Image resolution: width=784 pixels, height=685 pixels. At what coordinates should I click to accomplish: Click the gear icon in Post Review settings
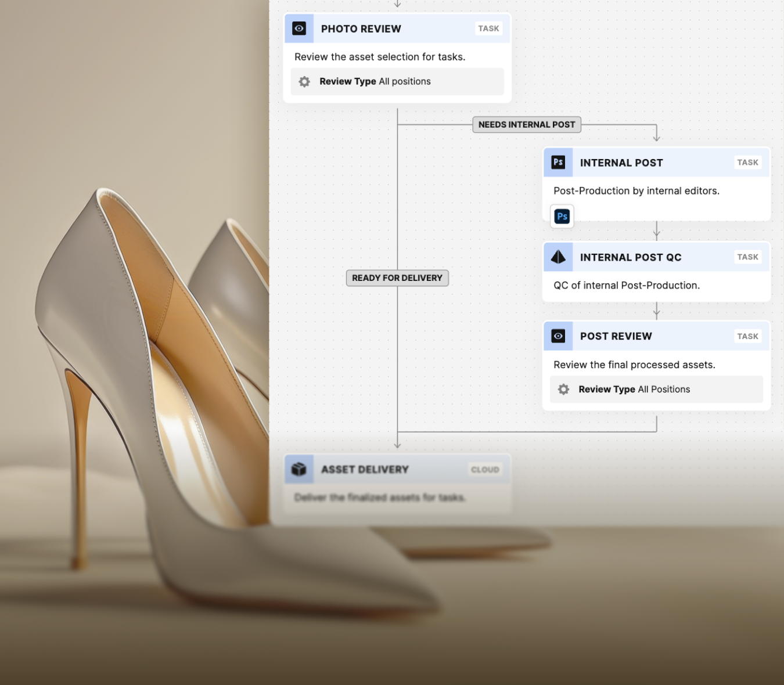(563, 390)
